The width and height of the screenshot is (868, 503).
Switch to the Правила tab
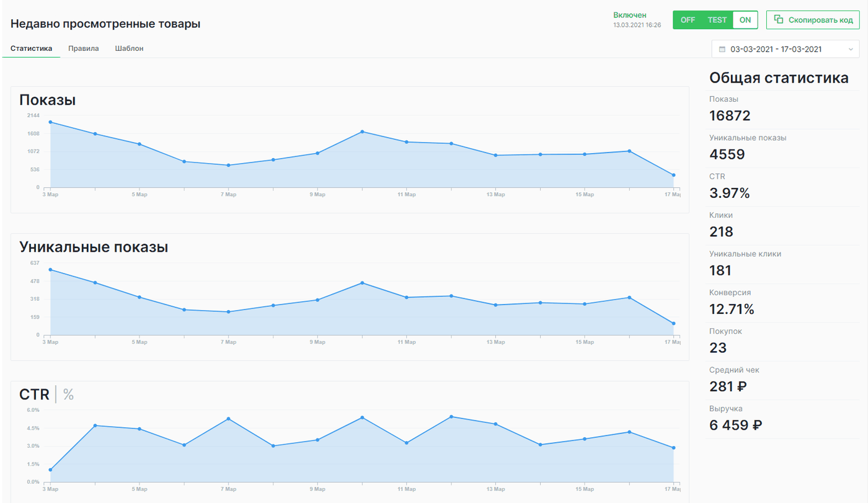[84, 48]
